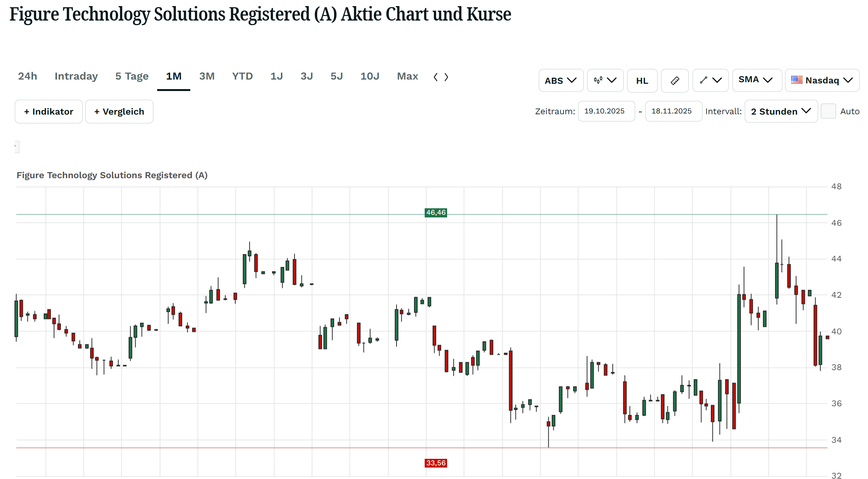Choose the 5 Tage time range

[x=132, y=76]
